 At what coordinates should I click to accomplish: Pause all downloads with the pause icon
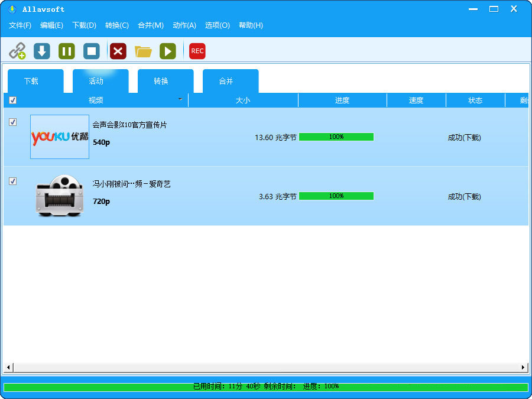coord(66,51)
